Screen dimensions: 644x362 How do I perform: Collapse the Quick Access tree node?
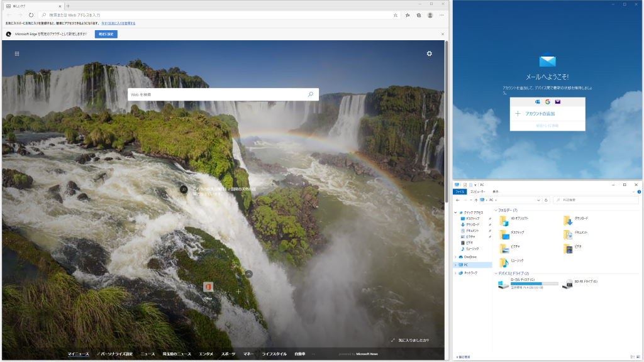pyautogui.click(x=455, y=212)
